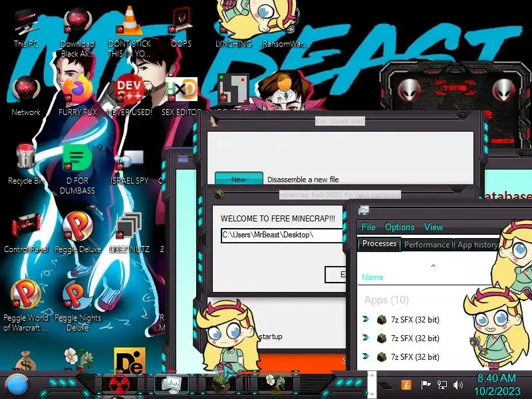The width and height of the screenshot is (532, 399).
Task: Open the RansomWar... desktop shortcut
Action: click(x=285, y=29)
